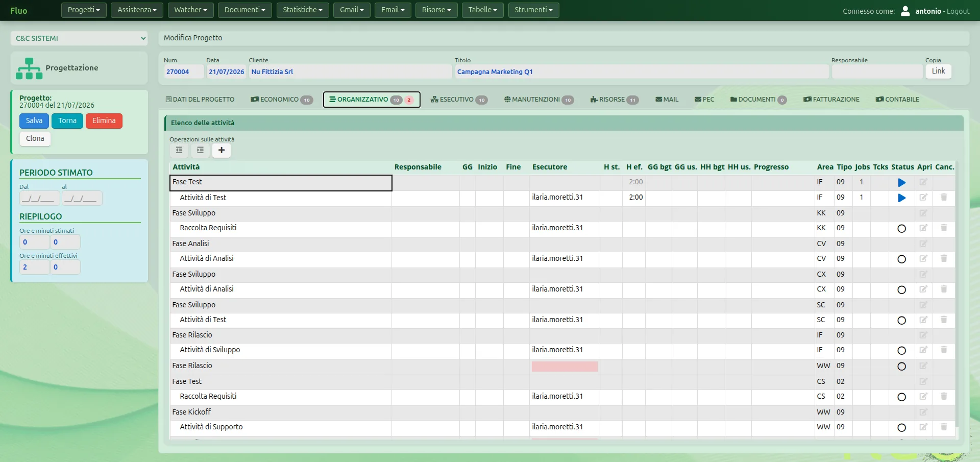The width and height of the screenshot is (980, 462).
Task: Open the Statistiche dropdown menu
Action: 303,10
